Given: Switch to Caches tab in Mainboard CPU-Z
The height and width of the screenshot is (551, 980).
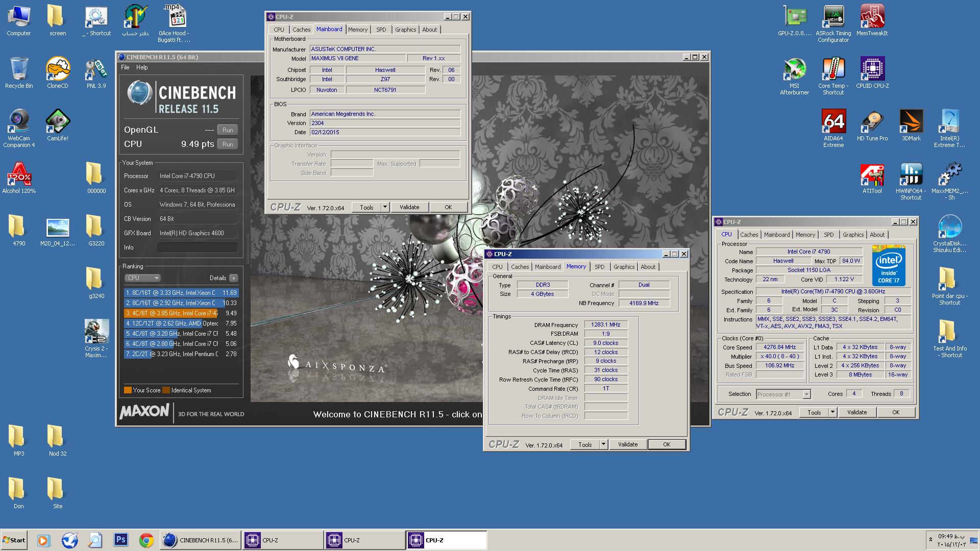Looking at the screenshot, I should coord(301,30).
